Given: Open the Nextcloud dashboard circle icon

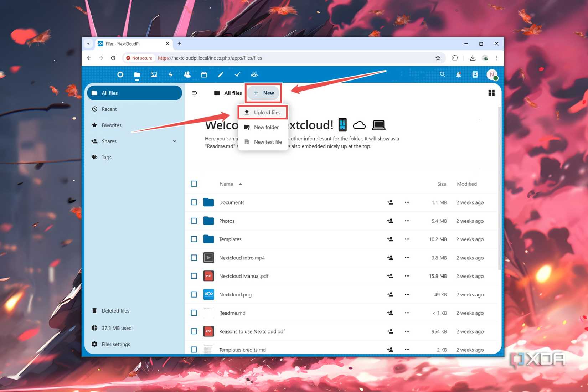Looking at the screenshot, I should click(x=120, y=74).
